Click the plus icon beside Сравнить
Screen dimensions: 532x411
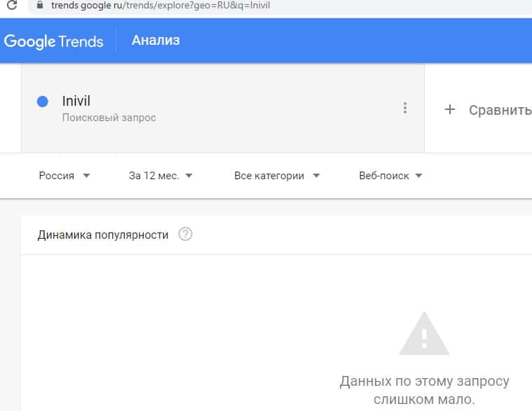pyautogui.click(x=450, y=109)
